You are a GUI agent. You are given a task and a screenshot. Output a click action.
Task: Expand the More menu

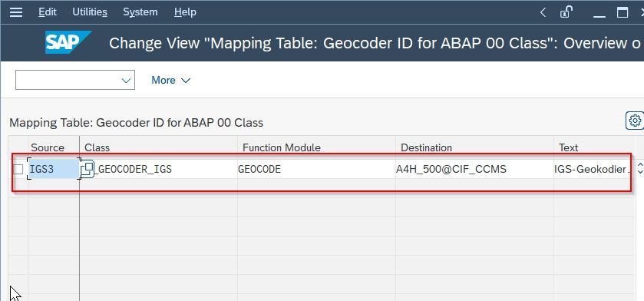click(170, 80)
